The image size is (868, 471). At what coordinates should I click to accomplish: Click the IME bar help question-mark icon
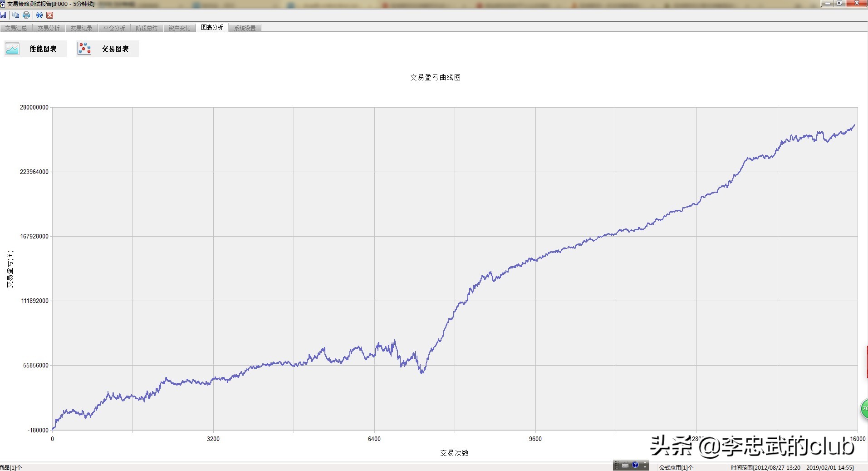635,465
